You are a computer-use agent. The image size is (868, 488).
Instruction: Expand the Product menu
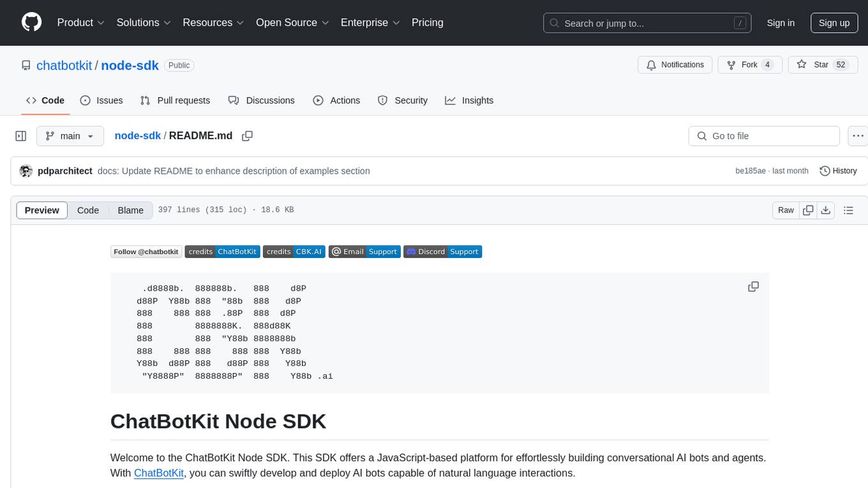pos(81,22)
